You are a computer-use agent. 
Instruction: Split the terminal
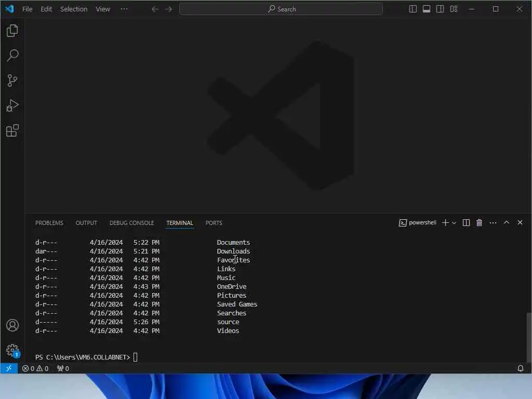point(466,222)
